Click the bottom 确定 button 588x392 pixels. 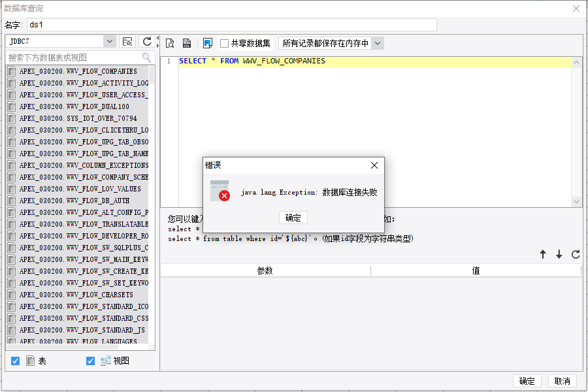(x=527, y=381)
